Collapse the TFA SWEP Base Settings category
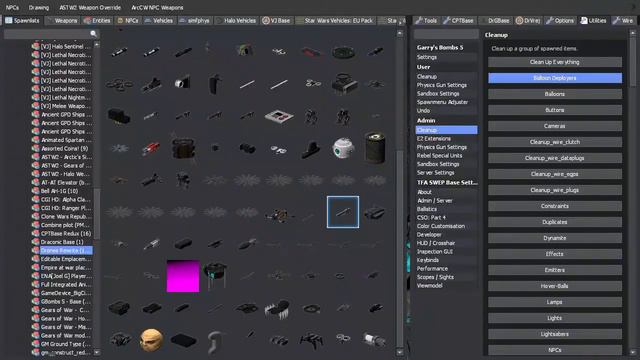640x360 pixels. (x=446, y=182)
